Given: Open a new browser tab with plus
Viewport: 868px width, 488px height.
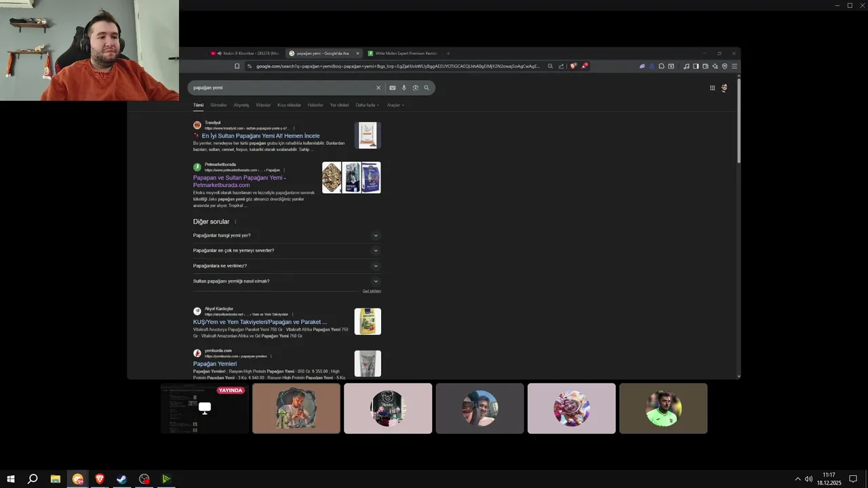Looking at the screenshot, I should 448,54.
